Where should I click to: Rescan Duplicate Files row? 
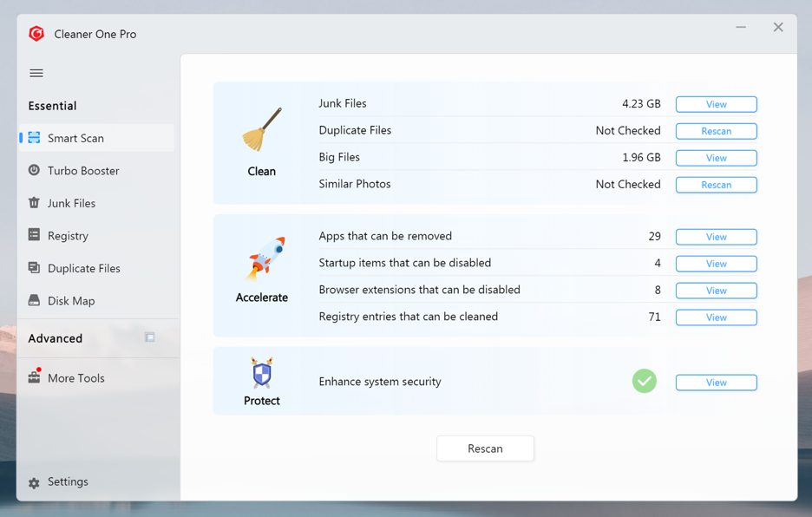point(716,131)
